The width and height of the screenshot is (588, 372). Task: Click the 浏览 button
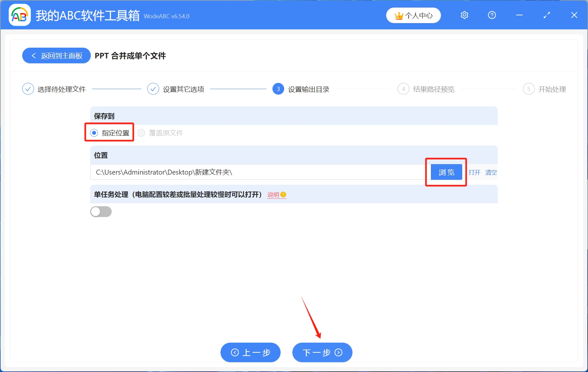click(x=446, y=172)
